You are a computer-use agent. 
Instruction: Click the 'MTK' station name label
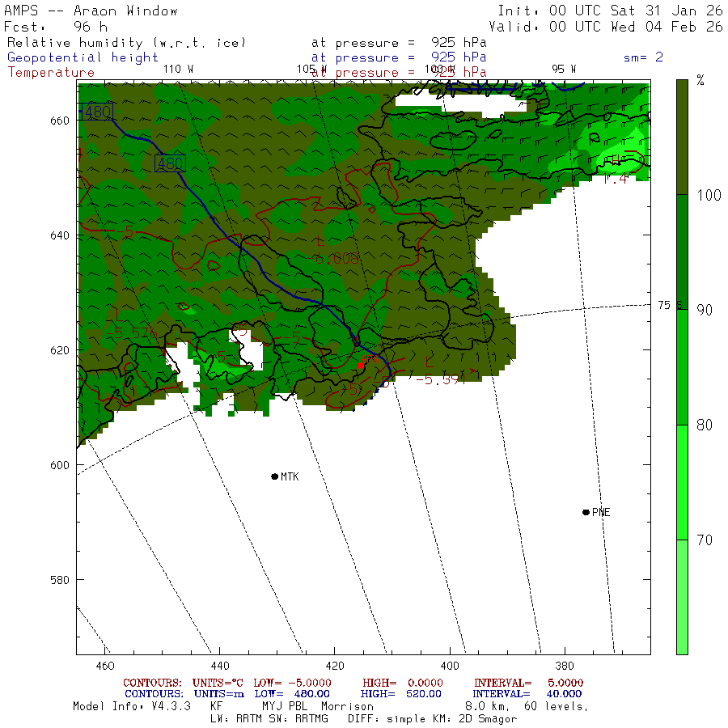coord(290,476)
